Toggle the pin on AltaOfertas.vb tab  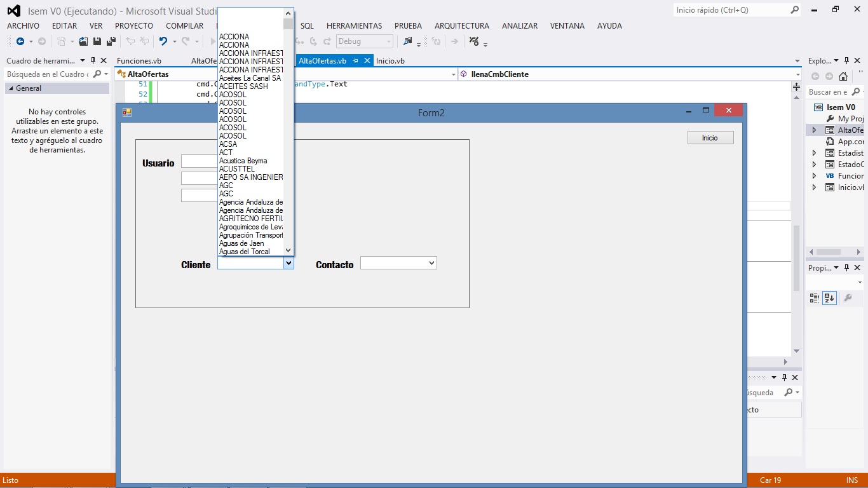356,61
